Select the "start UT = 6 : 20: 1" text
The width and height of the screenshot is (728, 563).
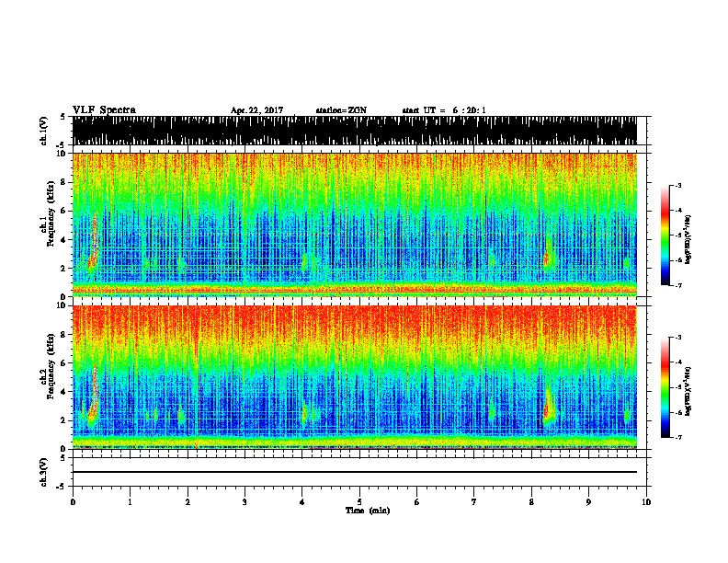click(444, 110)
